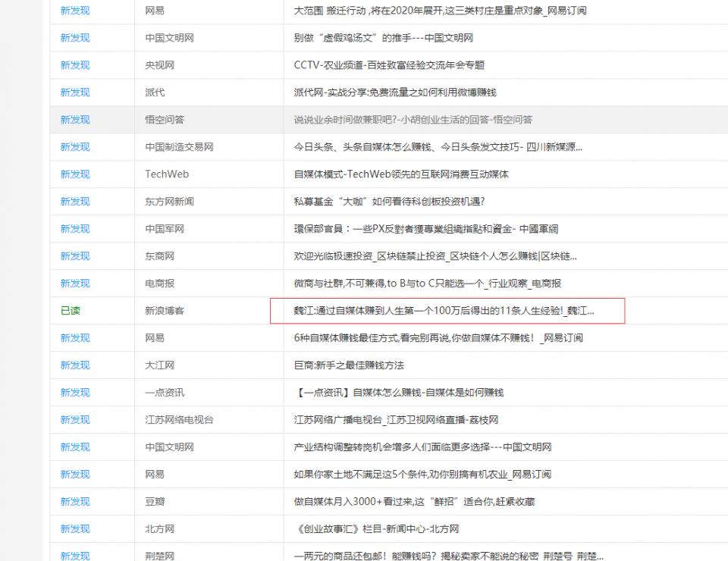This screenshot has width=728, height=561.
Task: Open article 大范围搬迁行动 from 网易订阅
Action: point(440,11)
